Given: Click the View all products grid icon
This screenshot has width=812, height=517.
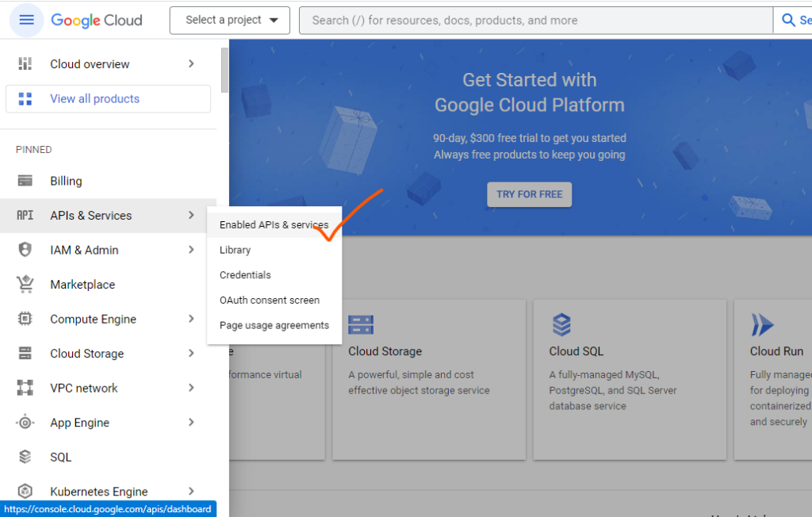Looking at the screenshot, I should (25, 98).
